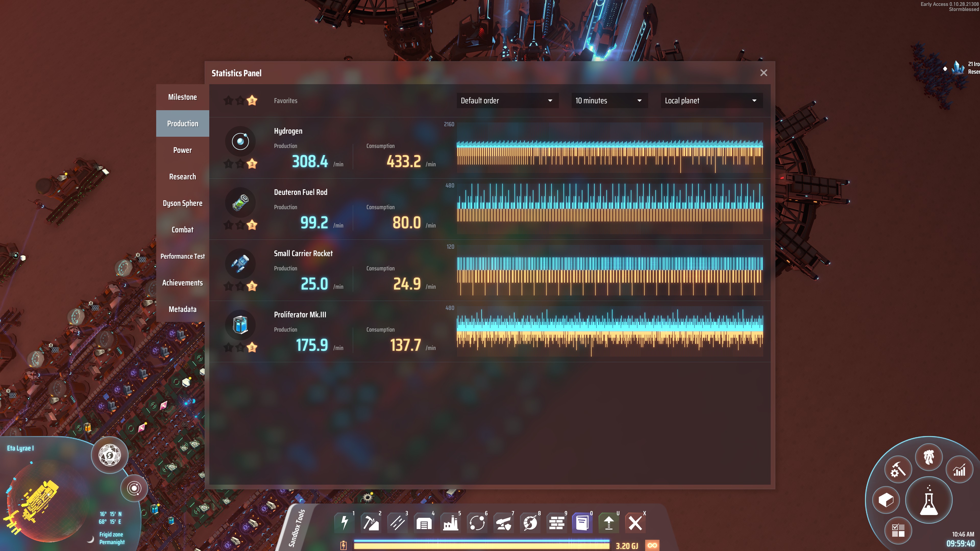Select the Logistics belt build category

coord(397,523)
